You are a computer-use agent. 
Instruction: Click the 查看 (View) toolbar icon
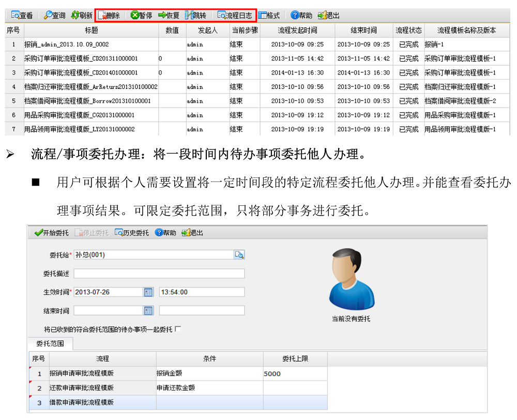tap(22, 16)
